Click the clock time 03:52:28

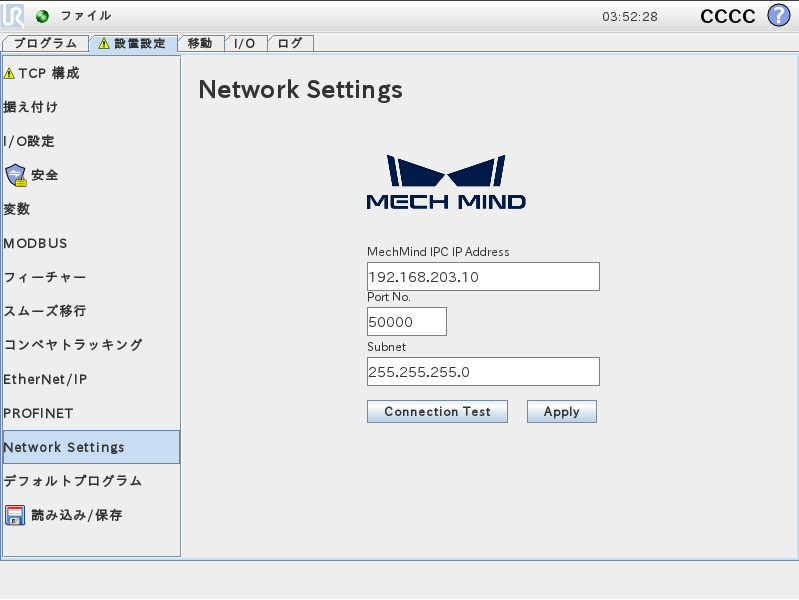(630, 17)
